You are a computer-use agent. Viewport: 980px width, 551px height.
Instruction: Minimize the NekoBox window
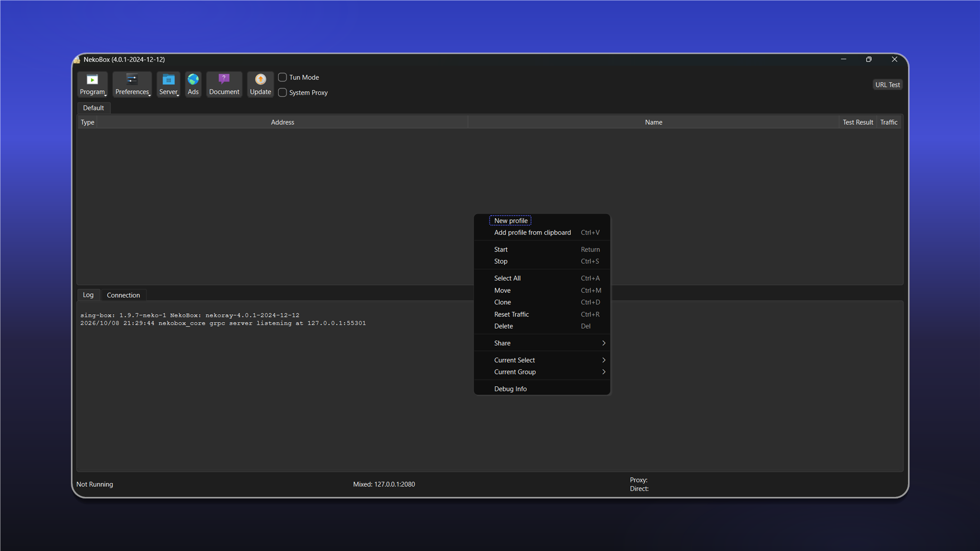(x=844, y=60)
